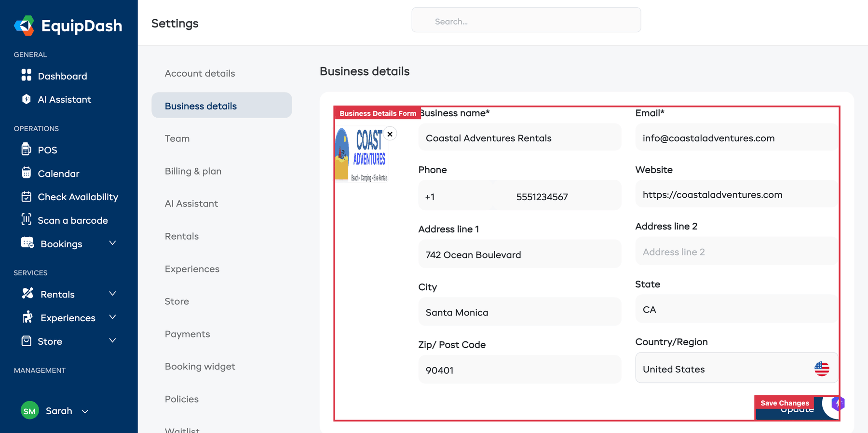Open the POS page
Image resolution: width=868 pixels, height=433 pixels.
coord(39,150)
